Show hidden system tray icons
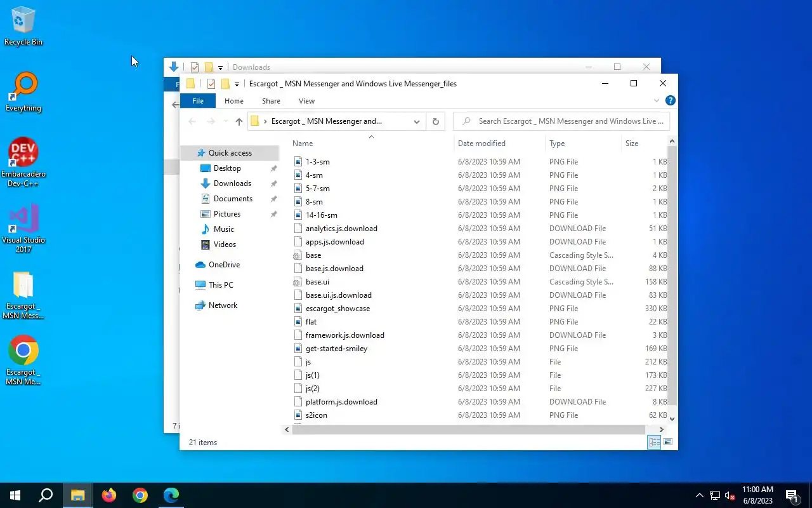This screenshot has width=812, height=508. click(x=700, y=495)
